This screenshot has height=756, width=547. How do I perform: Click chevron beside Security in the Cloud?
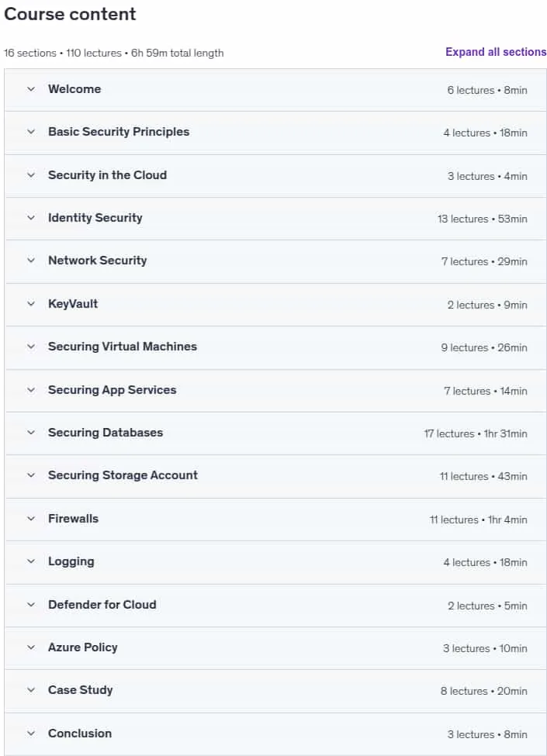pyautogui.click(x=31, y=175)
